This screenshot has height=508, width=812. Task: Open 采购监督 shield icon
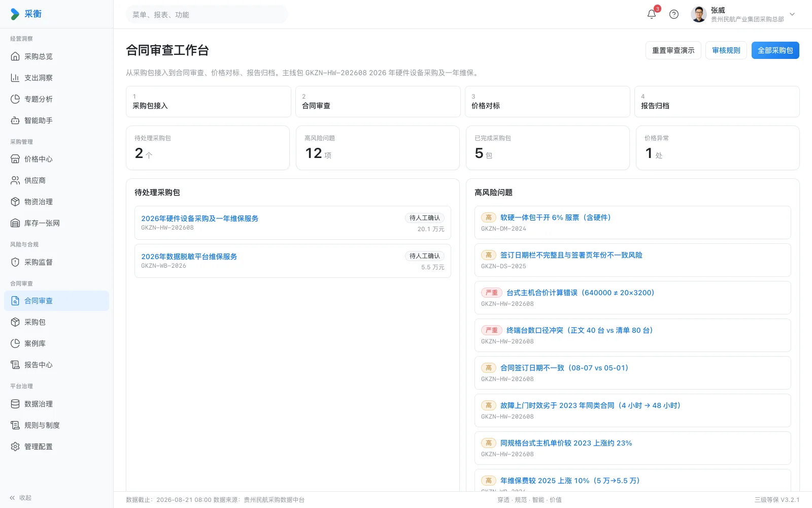(15, 262)
